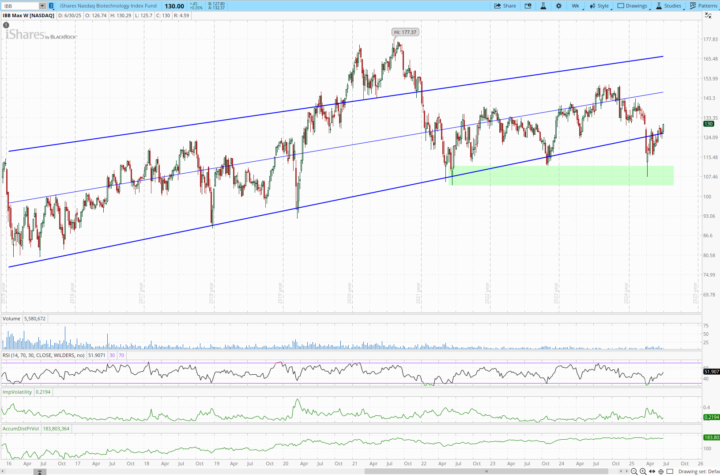Image resolution: width=720 pixels, height=475 pixels.
Task: Open the Patterns menu
Action: pyautogui.click(x=704, y=6)
